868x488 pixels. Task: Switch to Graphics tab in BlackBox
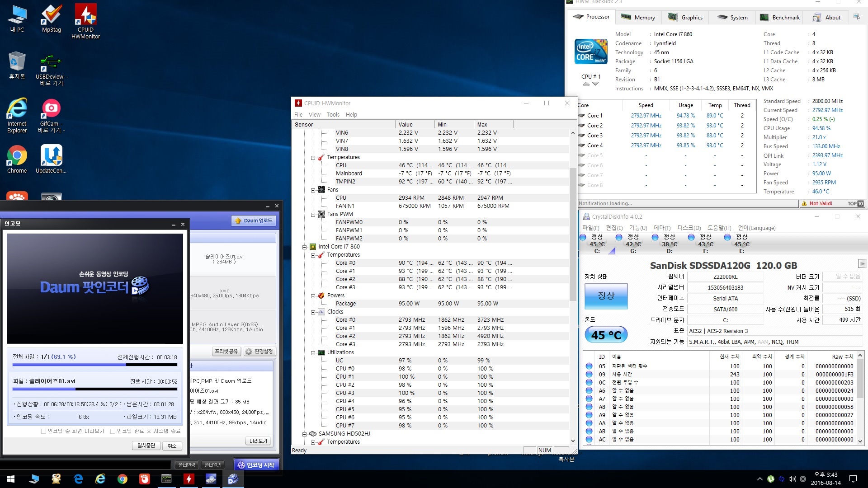(685, 17)
